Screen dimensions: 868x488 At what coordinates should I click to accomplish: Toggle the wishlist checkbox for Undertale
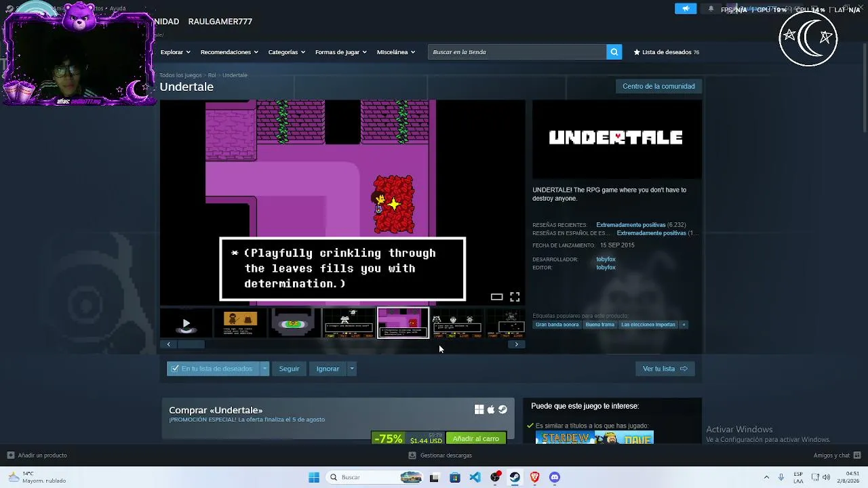(x=175, y=369)
